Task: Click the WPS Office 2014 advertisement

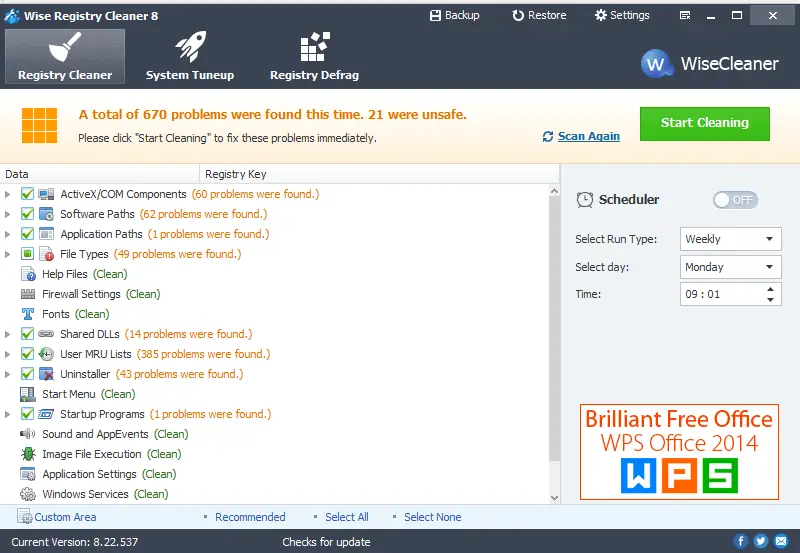Action: 679,452
